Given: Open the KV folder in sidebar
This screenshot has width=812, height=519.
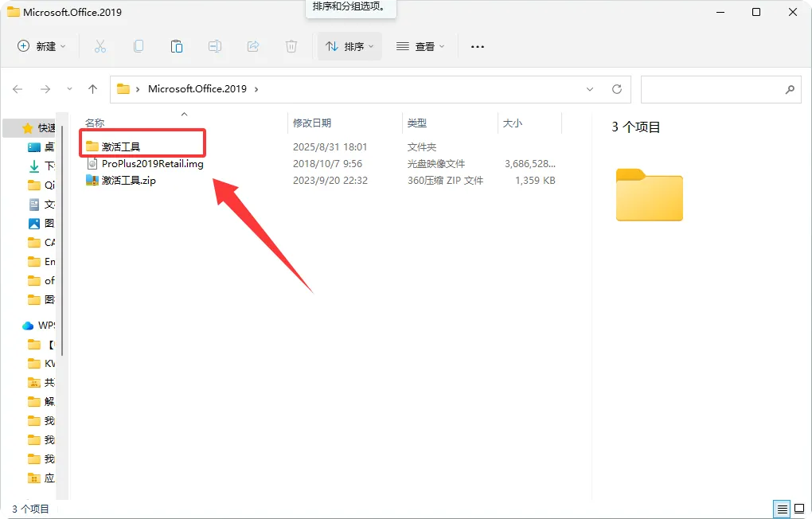Looking at the screenshot, I should [x=41, y=364].
